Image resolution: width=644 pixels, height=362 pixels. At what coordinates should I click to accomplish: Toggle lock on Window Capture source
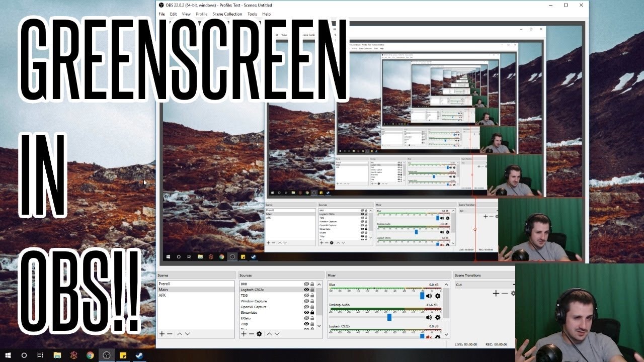(312, 301)
